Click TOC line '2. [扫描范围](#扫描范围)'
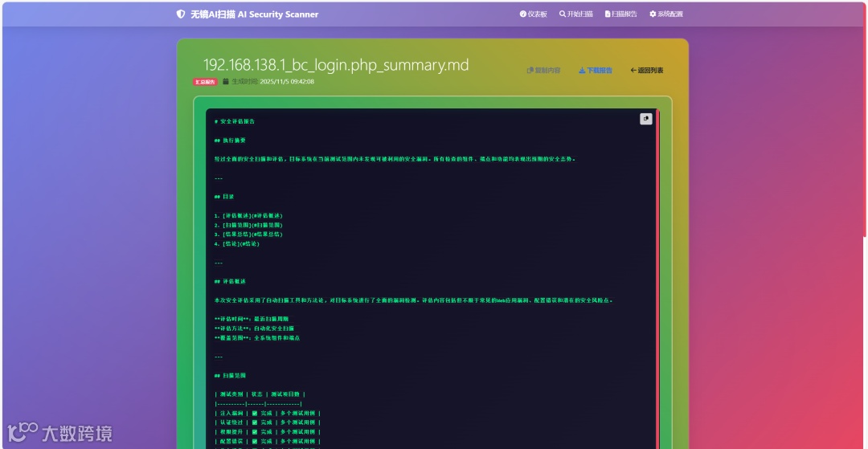Screen dimensions: 868x449 [248, 225]
